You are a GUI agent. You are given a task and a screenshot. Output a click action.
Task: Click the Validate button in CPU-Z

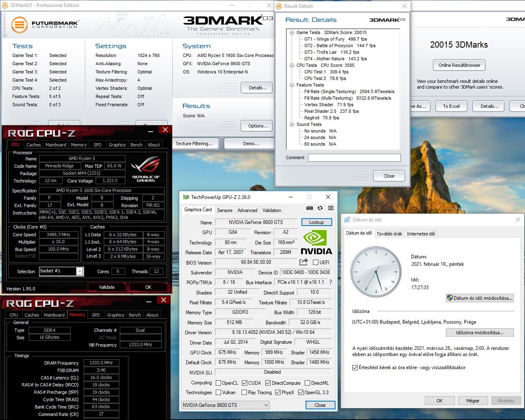[107, 287]
